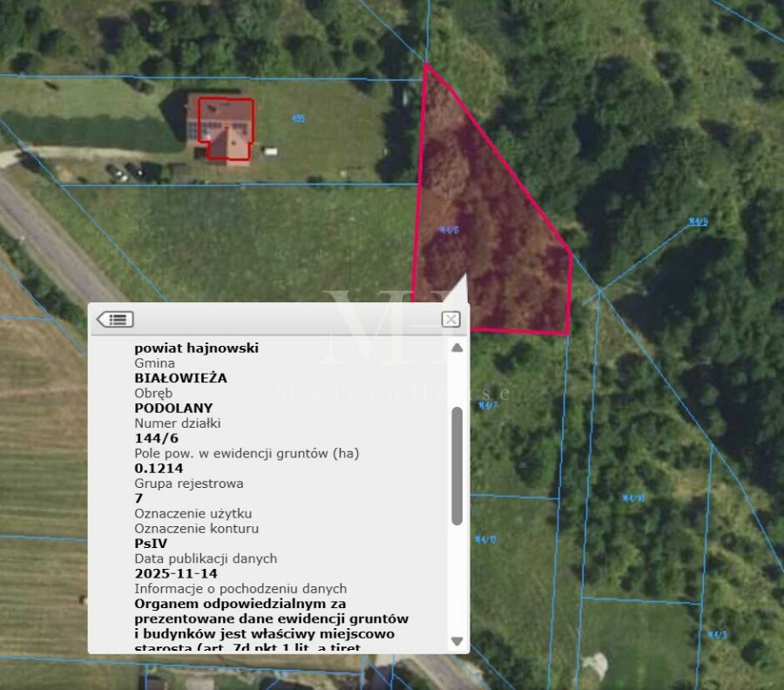Click the powiat hajnowski text
Viewport: 784px width, 690px height.
196,348
